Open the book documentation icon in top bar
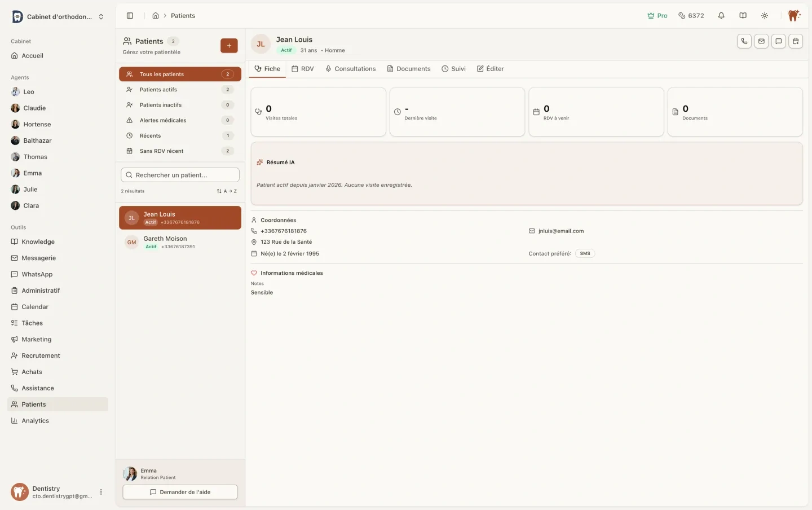812x510 pixels. pos(743,16)
